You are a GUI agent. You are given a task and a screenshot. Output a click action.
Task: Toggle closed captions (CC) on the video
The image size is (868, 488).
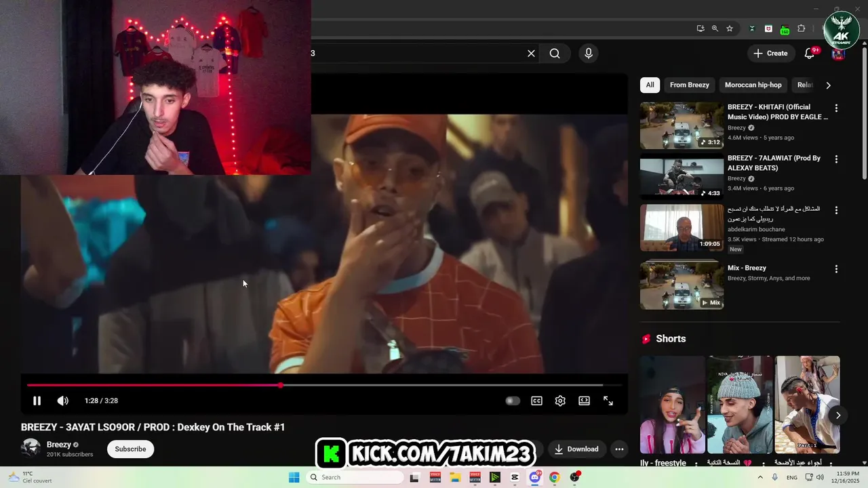tap(536, 401)
